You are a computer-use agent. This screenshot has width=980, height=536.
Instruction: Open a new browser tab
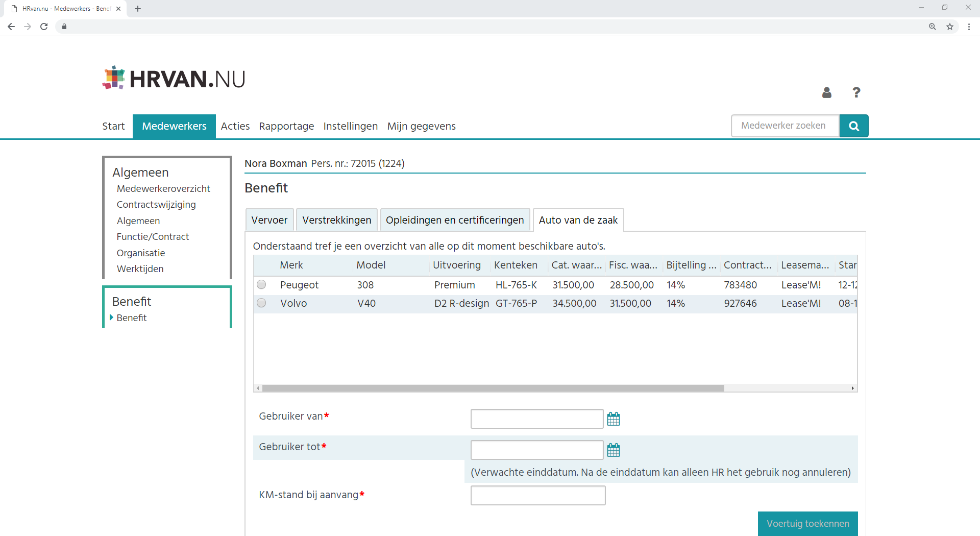click(x=138, y=9)
